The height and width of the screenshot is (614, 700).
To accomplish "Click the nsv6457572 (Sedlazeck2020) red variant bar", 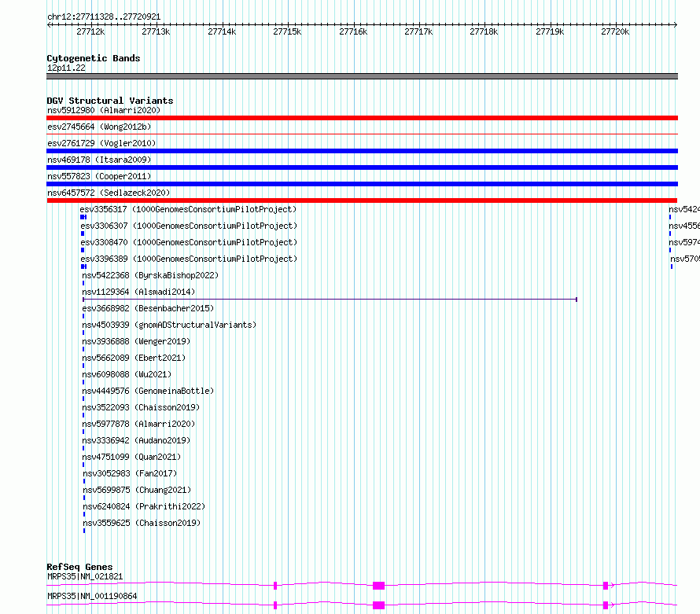I will tap(362, 200).
